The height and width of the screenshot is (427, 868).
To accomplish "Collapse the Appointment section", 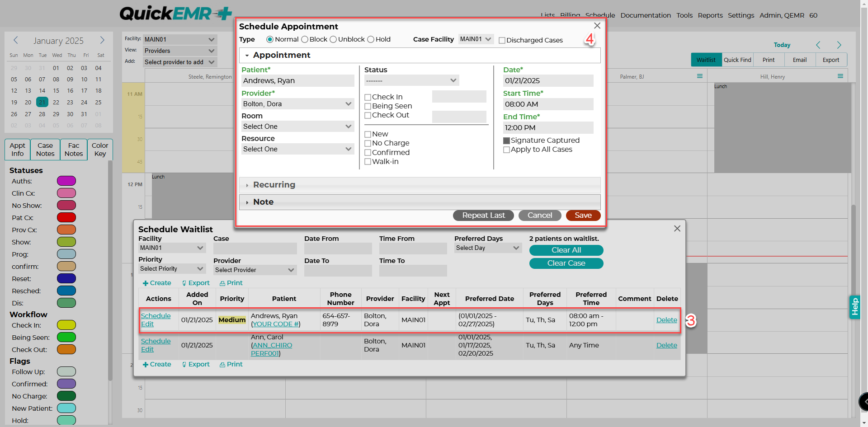I will click(420, 55).
